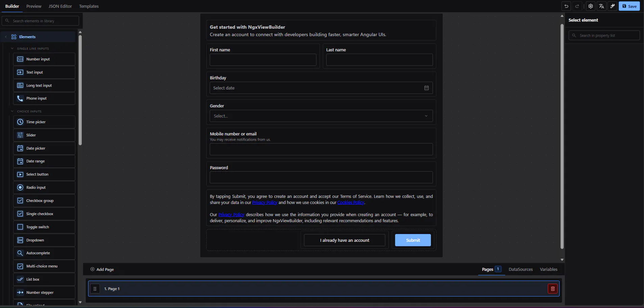
Task: Pick the Date picker element
Action: [x=44, y=148]
